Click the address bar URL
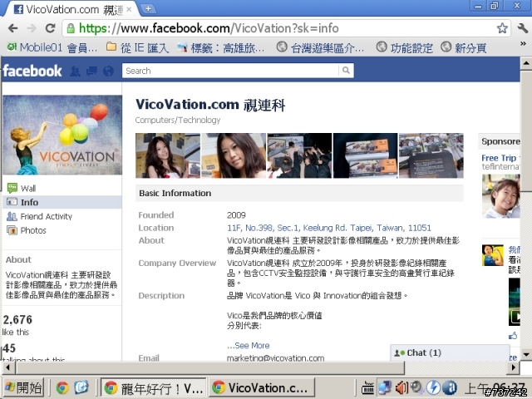 tap(209, 28)
